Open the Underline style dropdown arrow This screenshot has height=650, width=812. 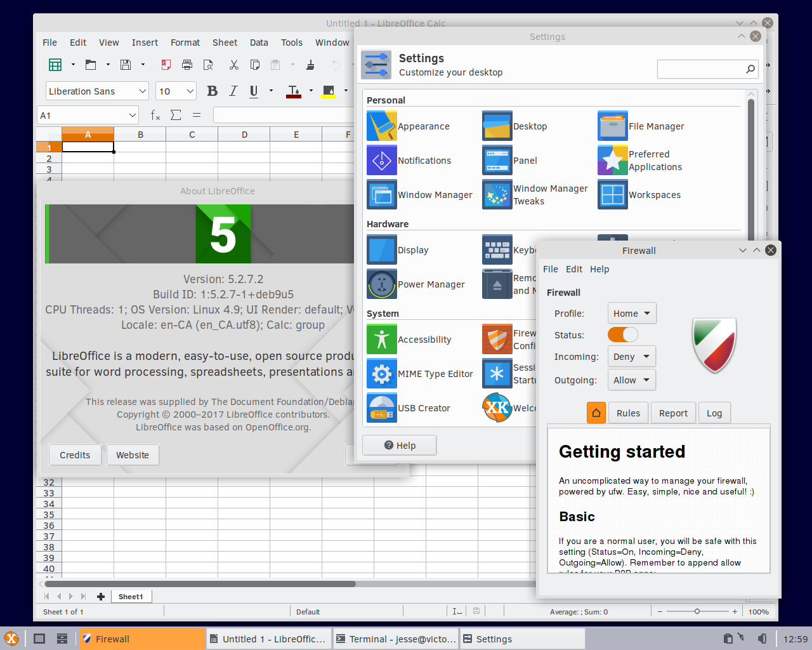tap(271, 91)
